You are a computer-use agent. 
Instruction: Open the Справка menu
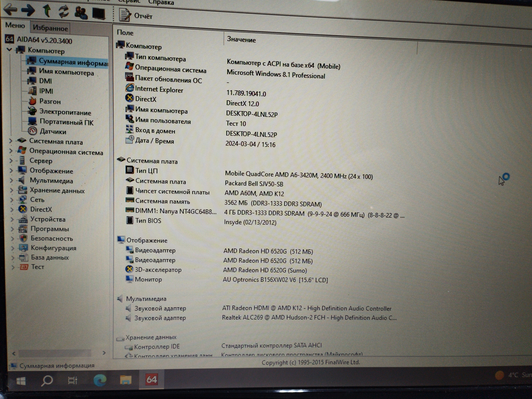click(161, 2)
